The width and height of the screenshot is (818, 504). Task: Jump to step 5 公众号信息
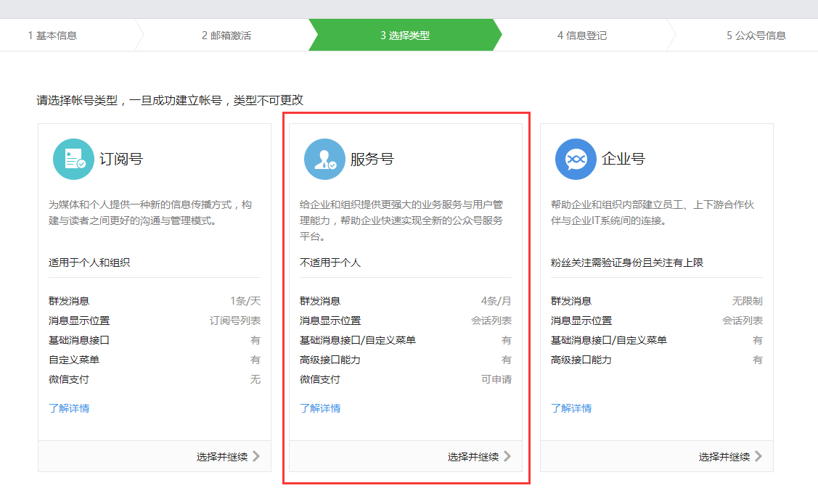[x=756, y=36]
